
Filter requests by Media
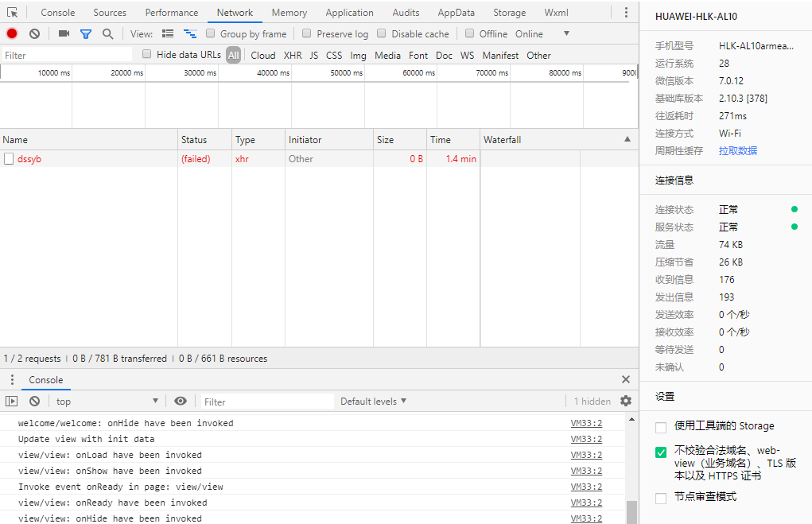tap(387, 55)
